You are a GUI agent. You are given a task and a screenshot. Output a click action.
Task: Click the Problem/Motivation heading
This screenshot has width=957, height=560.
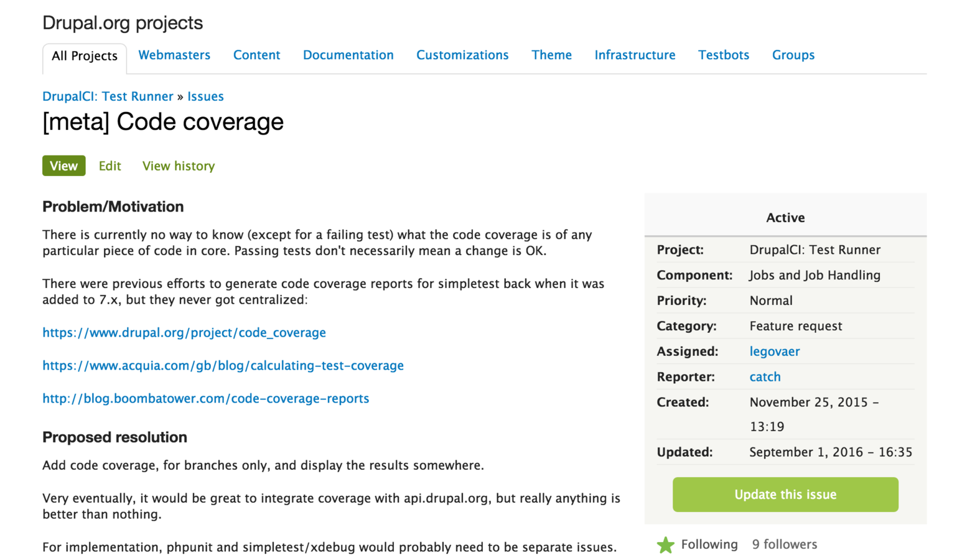[113, 207]
